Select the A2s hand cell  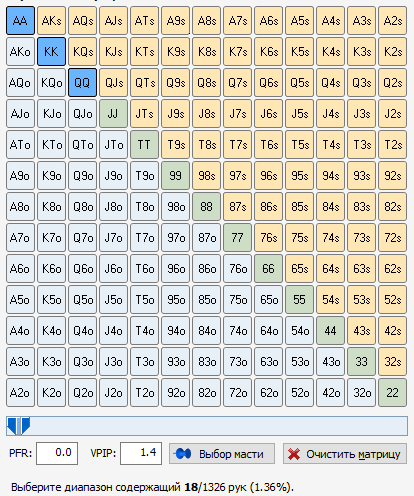[x=393, y=21]
